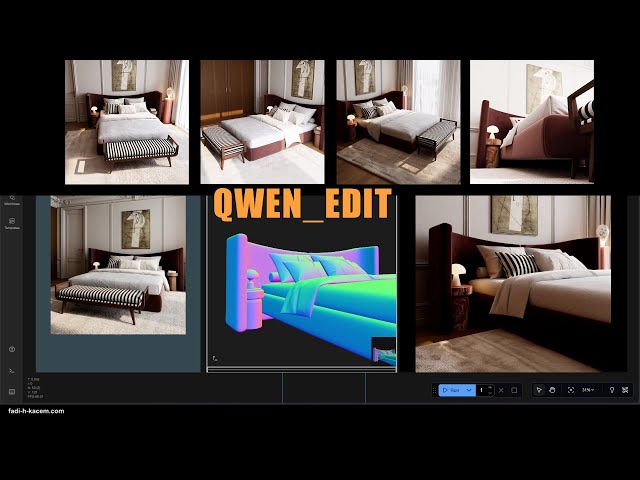Viewport: 640px width, 480px height.
Task: Click the output bed close-up render
Action: coord(513,284)
